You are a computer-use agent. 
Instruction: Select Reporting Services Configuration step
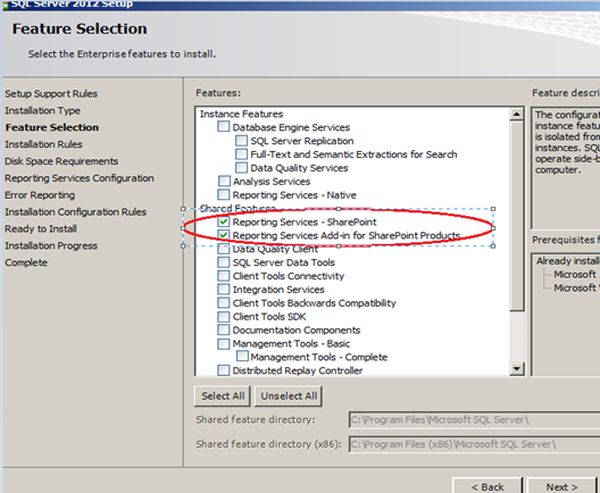point(79,178)
